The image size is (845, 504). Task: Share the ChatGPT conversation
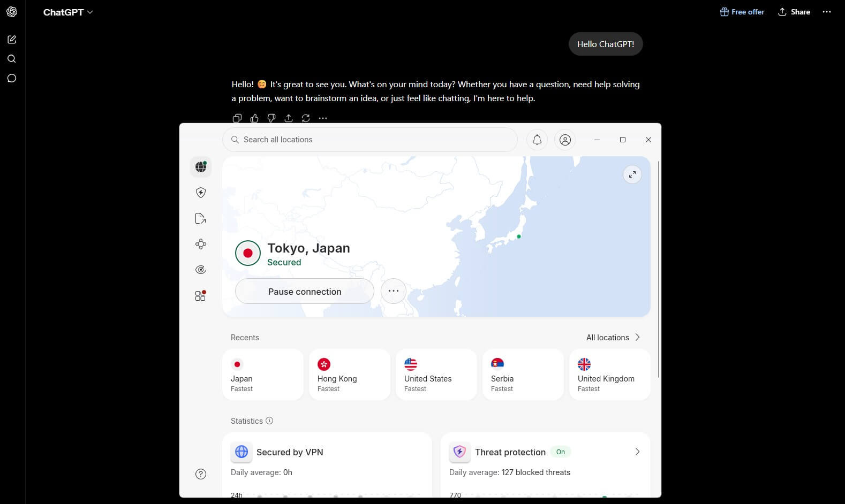click(794, 12)
